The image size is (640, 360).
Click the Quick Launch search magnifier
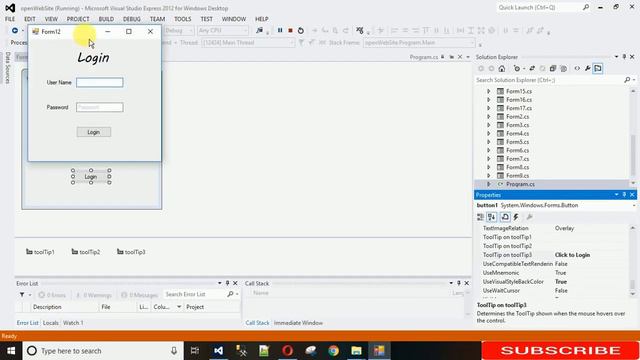pos(586,7)
